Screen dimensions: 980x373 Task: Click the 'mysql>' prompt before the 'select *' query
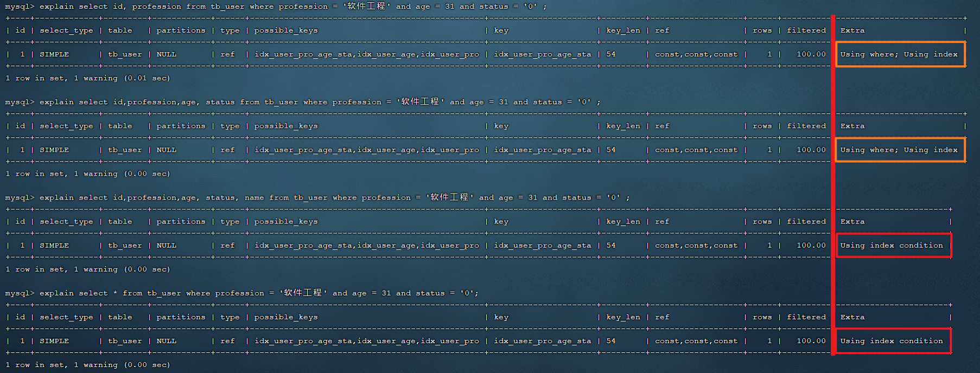pyautogui.click(x=20, y=293)
